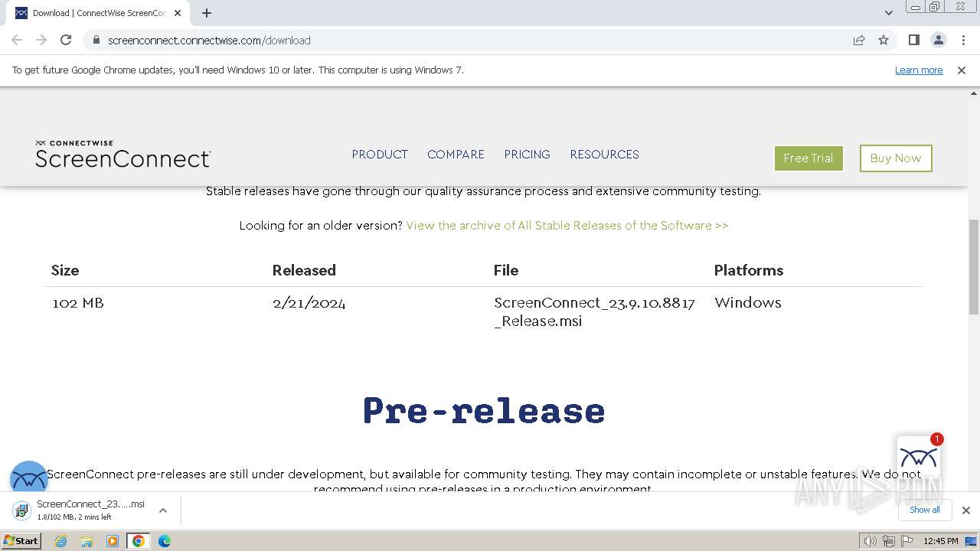The height and width of the screenshot is (551, 980).
Task: Open the Learn more link
Action: (919, 70)
